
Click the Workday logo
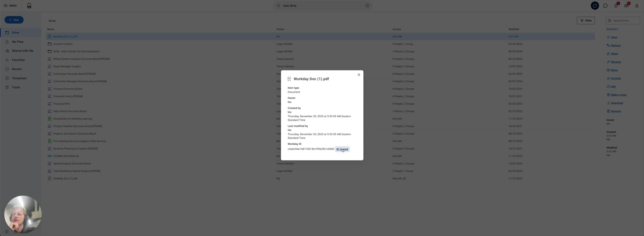tap(29, 5)
